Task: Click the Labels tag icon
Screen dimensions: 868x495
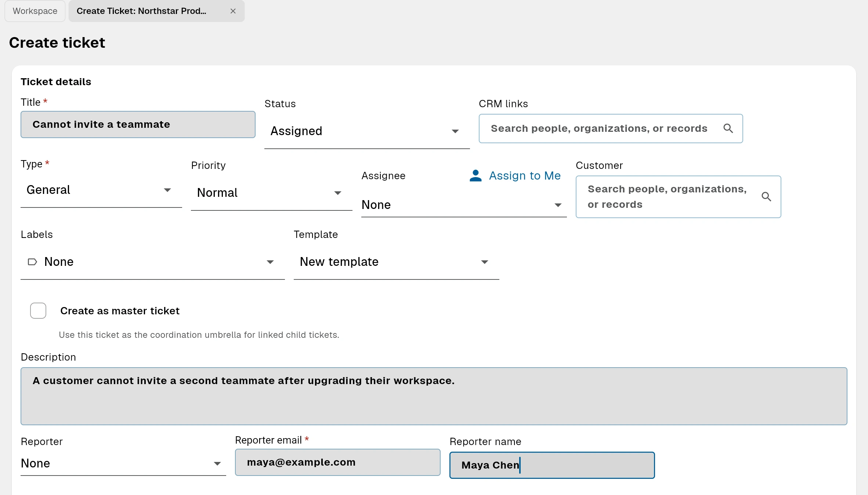Action: click(33, 262)
